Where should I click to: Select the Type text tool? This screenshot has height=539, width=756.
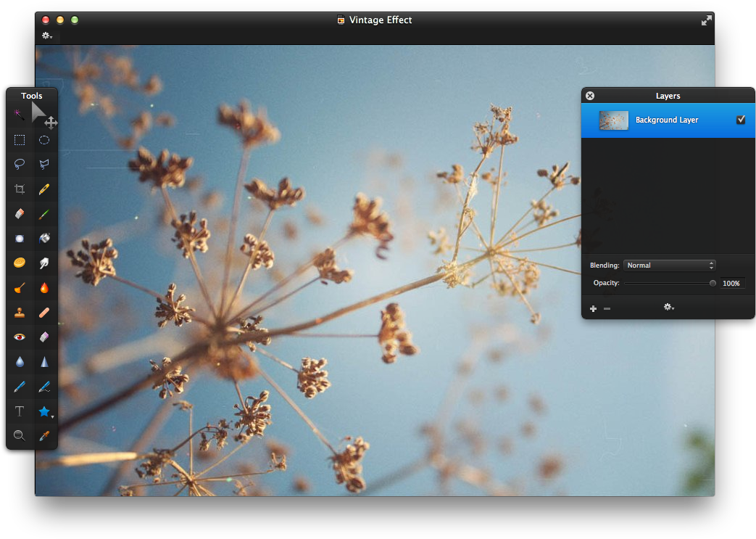[x=20, y=411]
